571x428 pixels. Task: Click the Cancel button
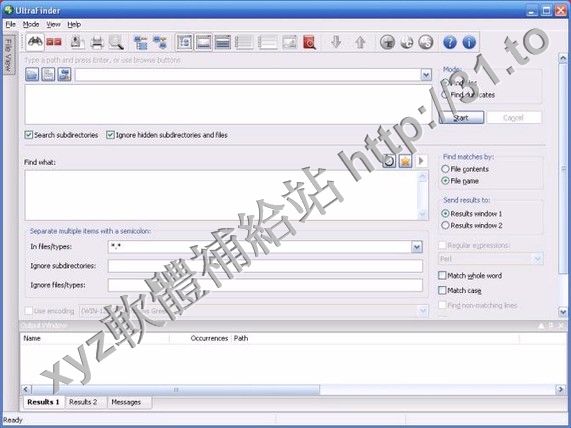tap(513, 118)
